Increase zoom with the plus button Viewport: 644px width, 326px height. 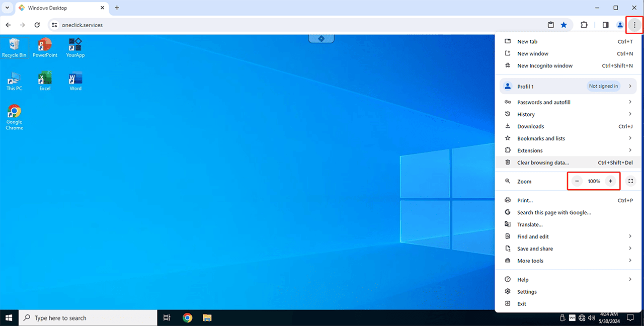coord(610,181)
